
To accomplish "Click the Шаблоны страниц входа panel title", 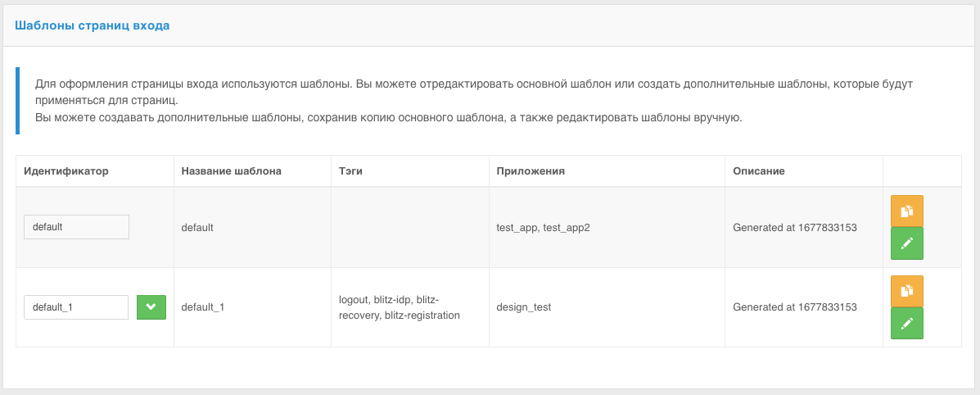I will [93, 25].
